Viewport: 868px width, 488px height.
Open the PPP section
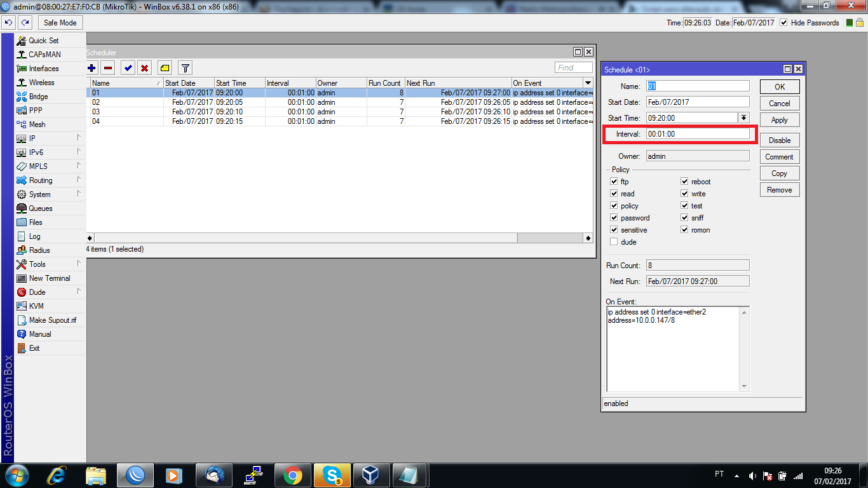click(x=50, y=111)
